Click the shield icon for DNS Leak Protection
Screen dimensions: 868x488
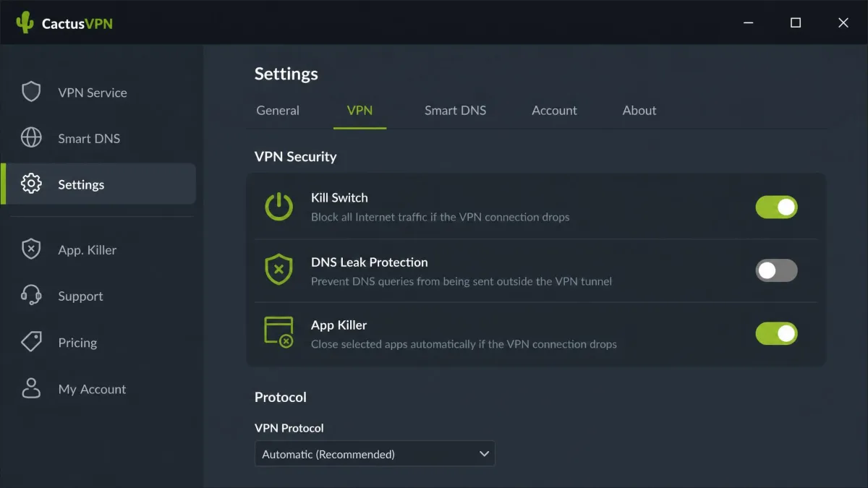tap(278, 270)
